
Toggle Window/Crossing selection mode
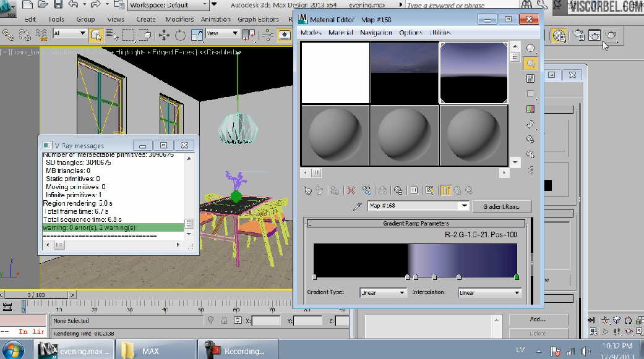coord(145,35)
